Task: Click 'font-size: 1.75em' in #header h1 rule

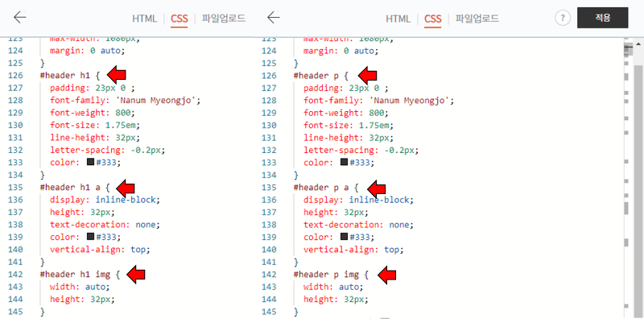Action: click(95, 125)
